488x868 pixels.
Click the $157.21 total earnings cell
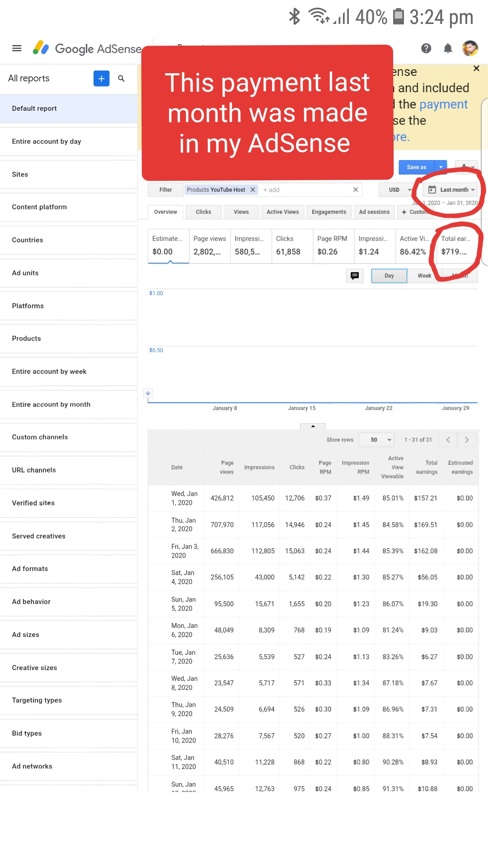pos(426,498)
